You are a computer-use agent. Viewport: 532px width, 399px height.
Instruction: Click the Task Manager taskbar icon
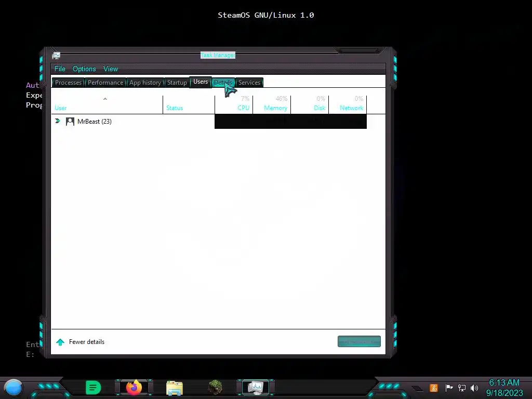tap(256, 388)
